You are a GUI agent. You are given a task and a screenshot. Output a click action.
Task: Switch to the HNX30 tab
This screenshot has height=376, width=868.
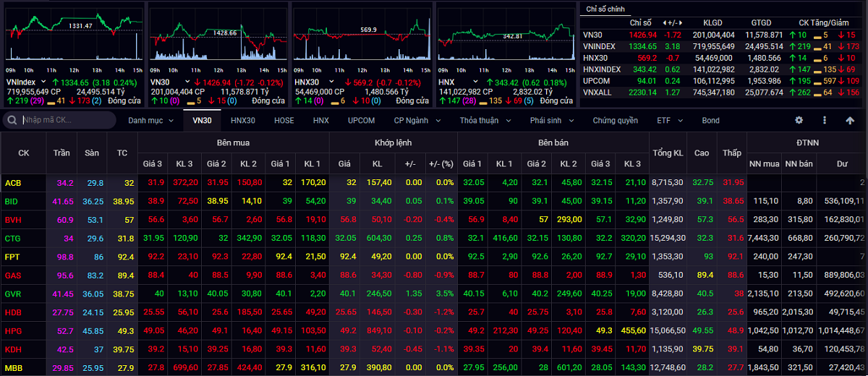tap(243, 120)
